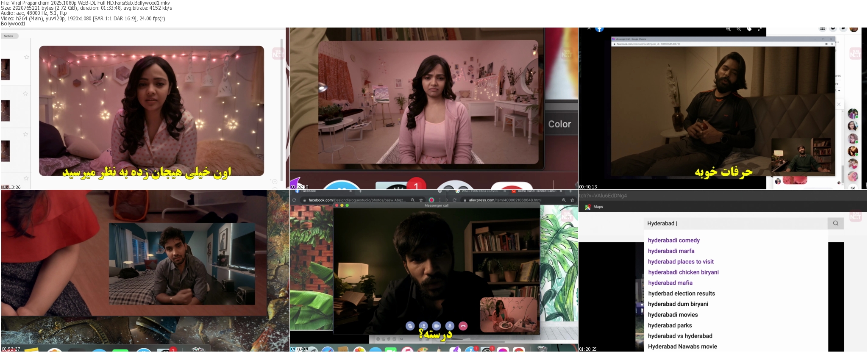
Task: Click the share screen button in Messenger call
Action: [410, 326]
